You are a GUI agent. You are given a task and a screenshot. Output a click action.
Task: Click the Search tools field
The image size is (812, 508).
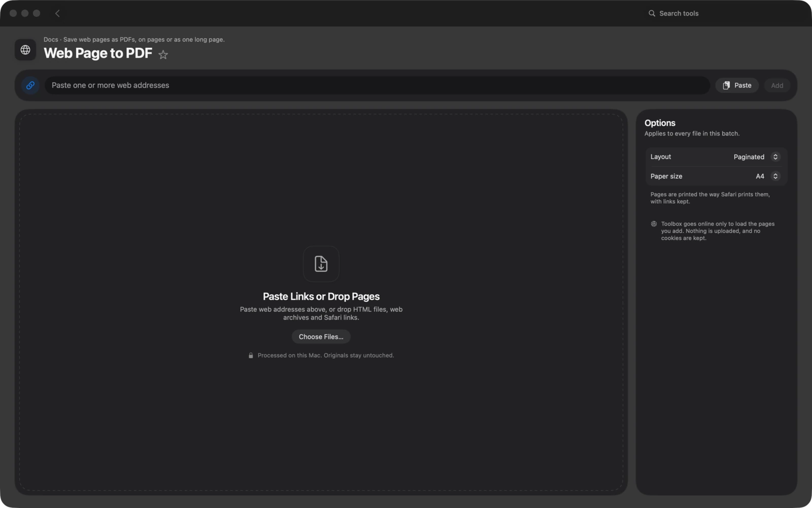(x=679, y=13)
